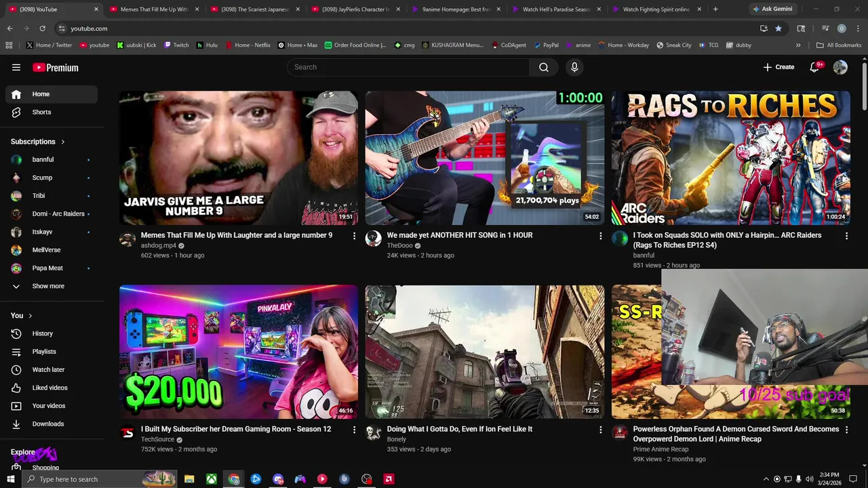Play the $20,000 gaming room thumbnail

[239, 352]
